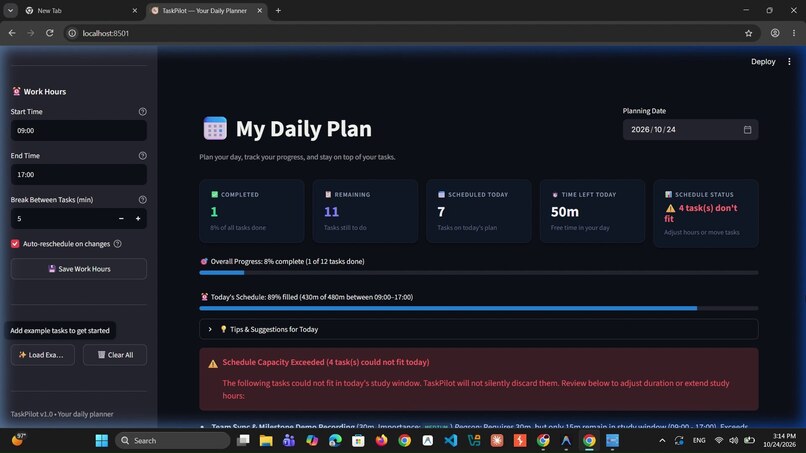This screenshot has width=806, height=453.
Task: Open Microsoft Teams from the taskbar
Action: pyautogui.click(x=289, y=441)
